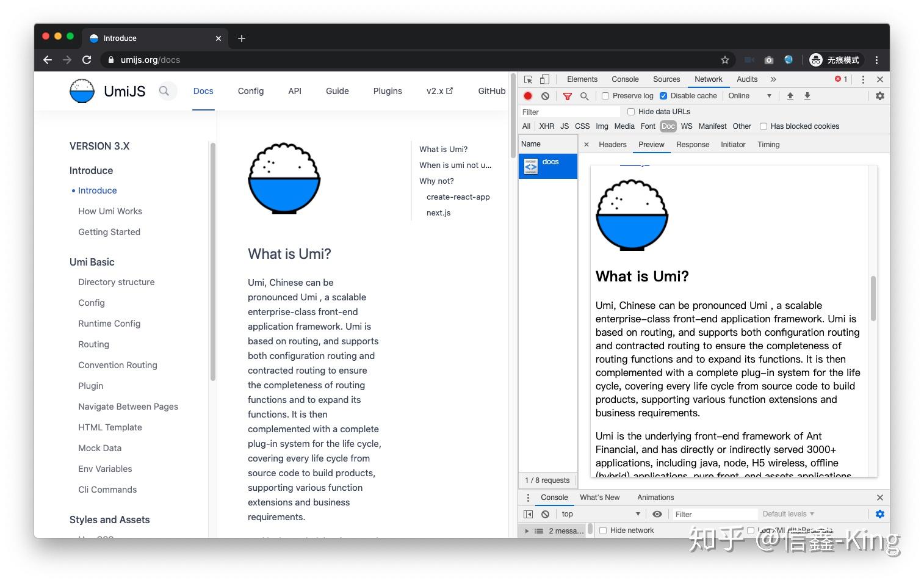
Task: Expand the 2 messages console group
Action: 527,531
